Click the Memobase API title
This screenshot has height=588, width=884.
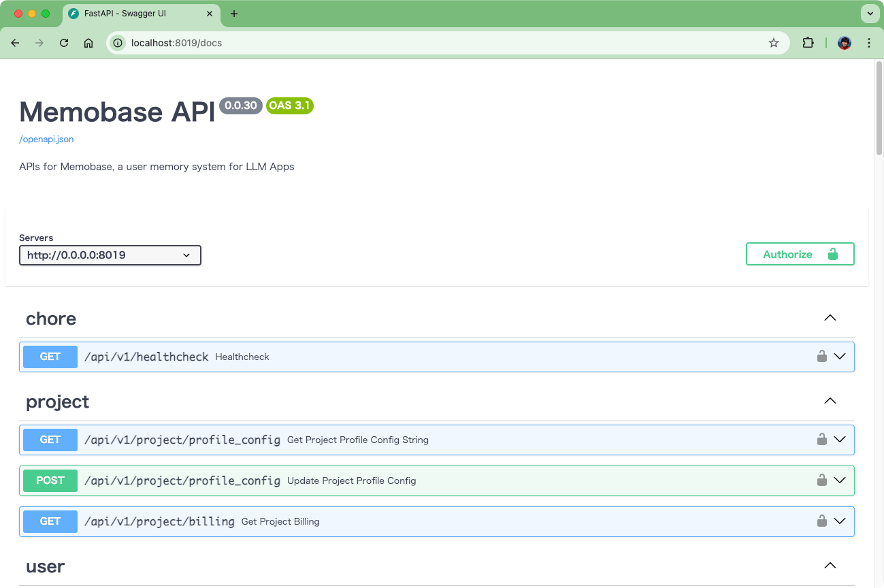click(x=117, y=112)
